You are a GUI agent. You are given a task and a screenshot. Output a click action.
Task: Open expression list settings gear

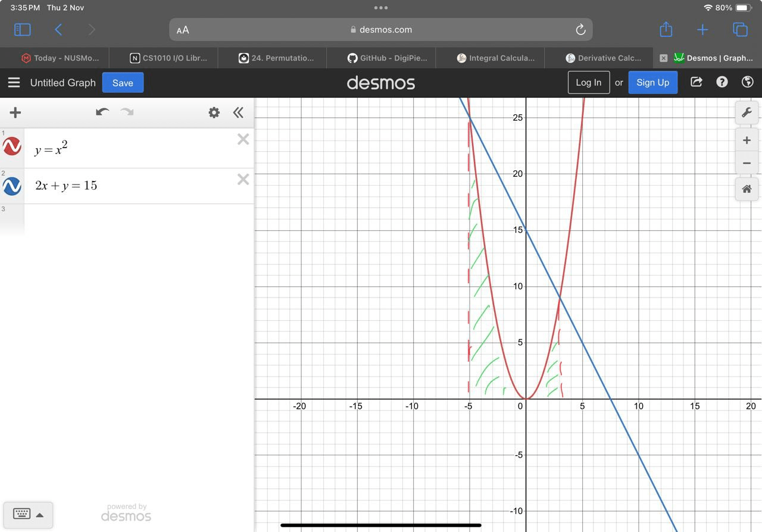pyautogui.click(x=214, y=112)
